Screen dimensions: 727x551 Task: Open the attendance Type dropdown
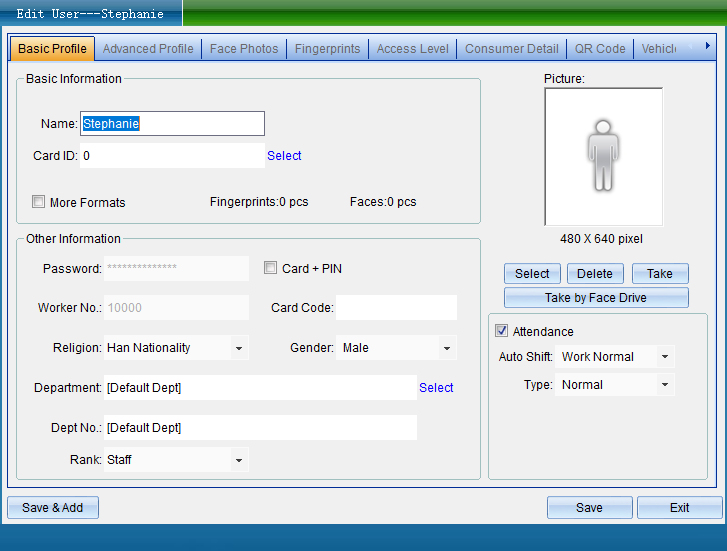point(664,385)
